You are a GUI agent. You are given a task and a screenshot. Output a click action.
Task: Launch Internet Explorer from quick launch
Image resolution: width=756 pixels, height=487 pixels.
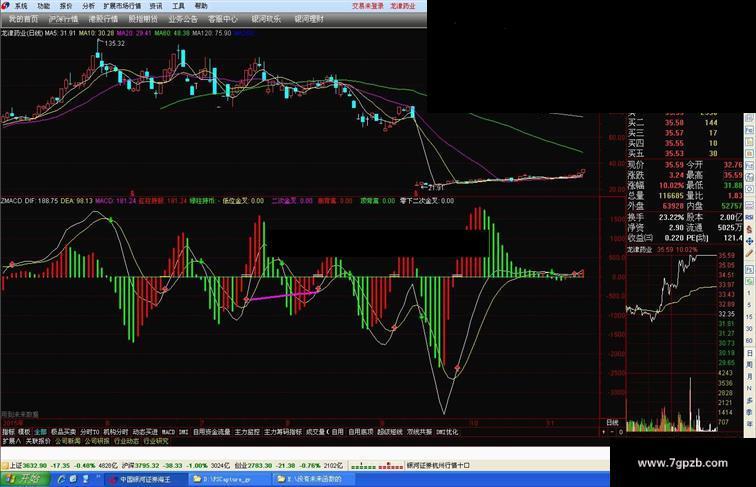[61, 479]
